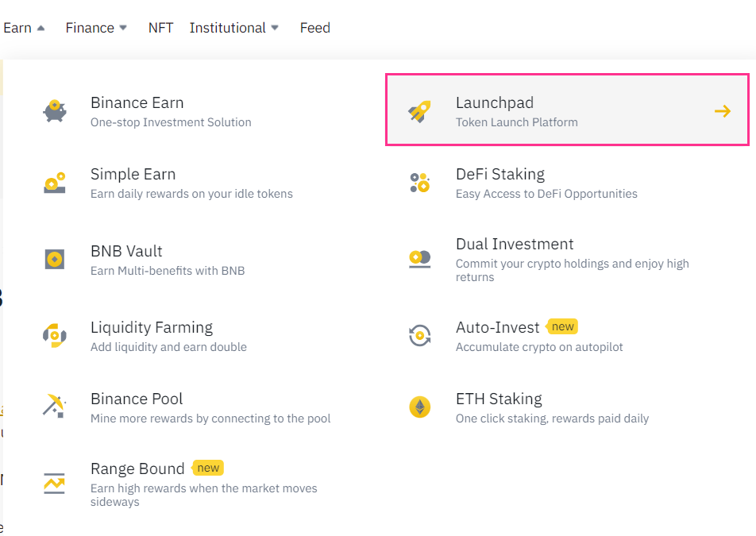
Task: Expand the Institutional dropdown
Action: point(234,27)
